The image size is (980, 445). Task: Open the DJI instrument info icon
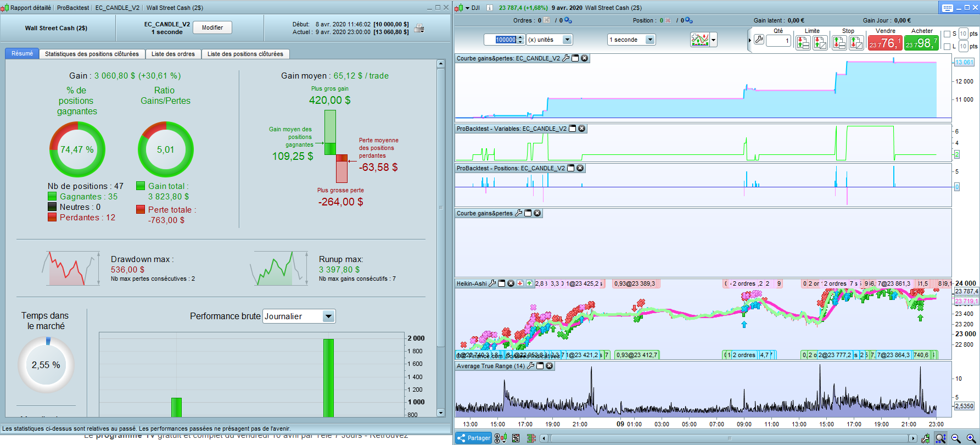point(489,8)
